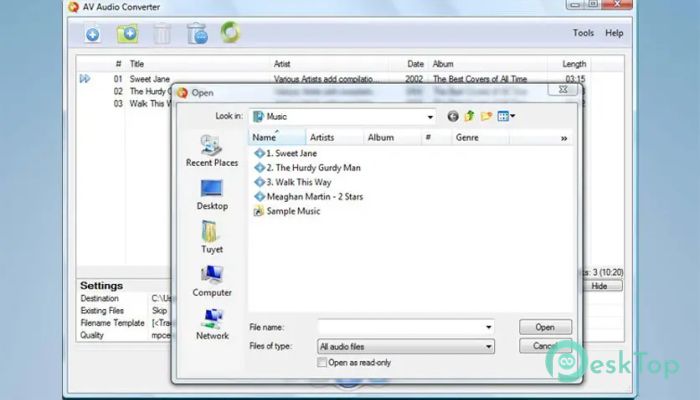Viewport: 700px width, 400px height.
Task: Select the Tuyet user folder shortcut
Action: point(212,238)
